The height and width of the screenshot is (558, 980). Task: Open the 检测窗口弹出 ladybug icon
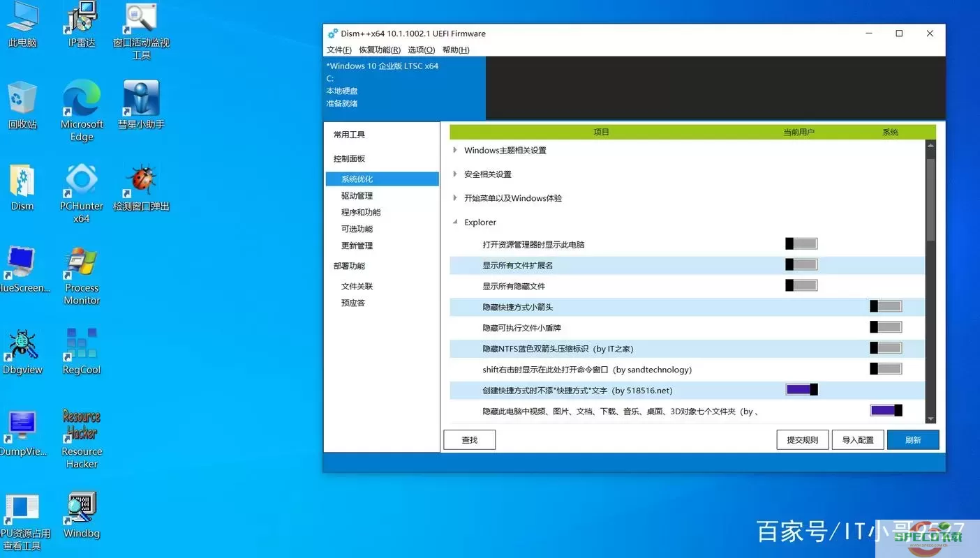click(142, 188)
